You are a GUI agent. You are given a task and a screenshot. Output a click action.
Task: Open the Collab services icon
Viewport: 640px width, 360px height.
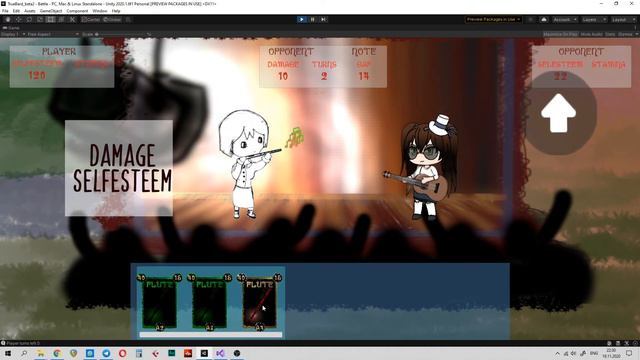click(531, 19)
